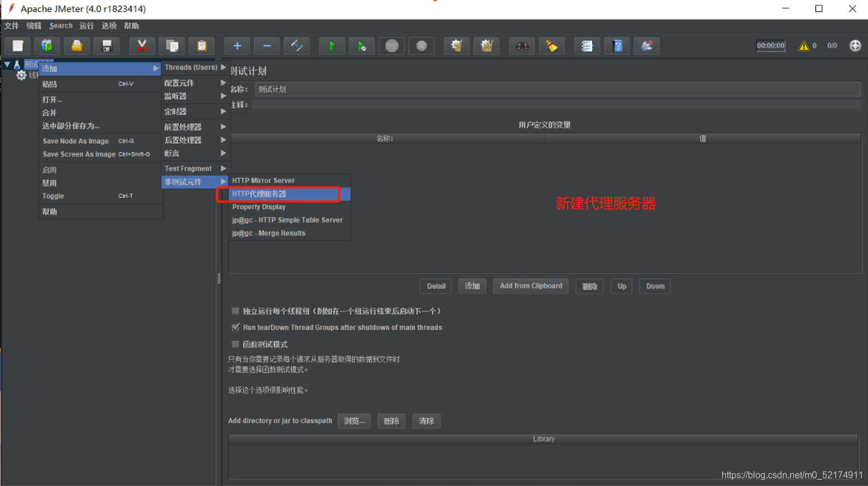Expand the 定时器 submenu
Screen dimensions: 868x486
click(195, 111)
